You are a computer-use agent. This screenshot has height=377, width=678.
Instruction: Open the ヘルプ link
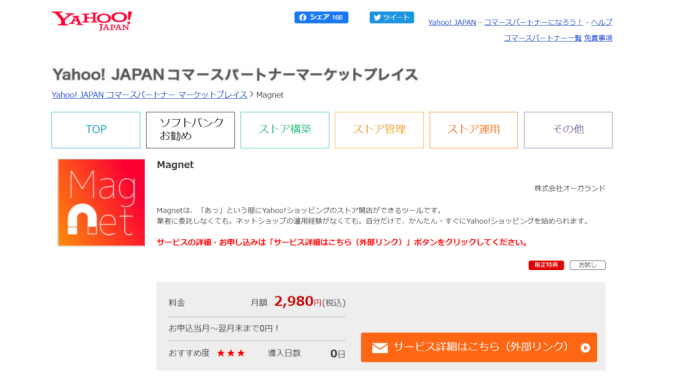tap(601, 22)
